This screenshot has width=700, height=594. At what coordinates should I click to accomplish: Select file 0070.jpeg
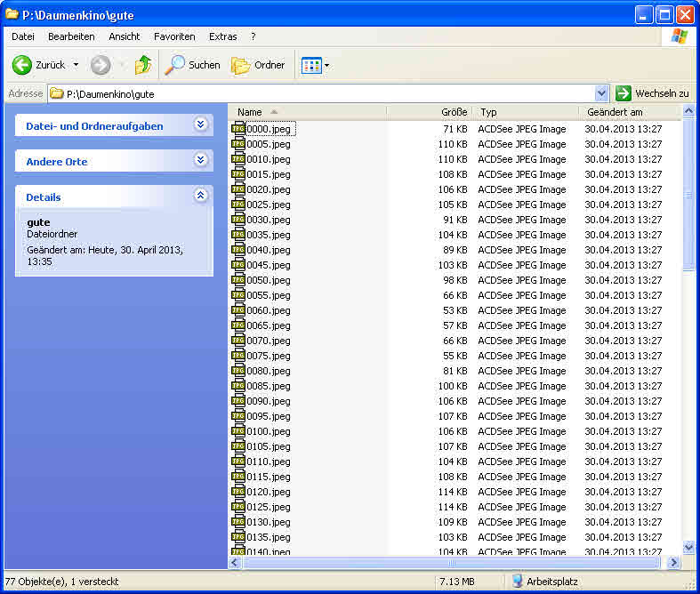click(x=269, y=341)
